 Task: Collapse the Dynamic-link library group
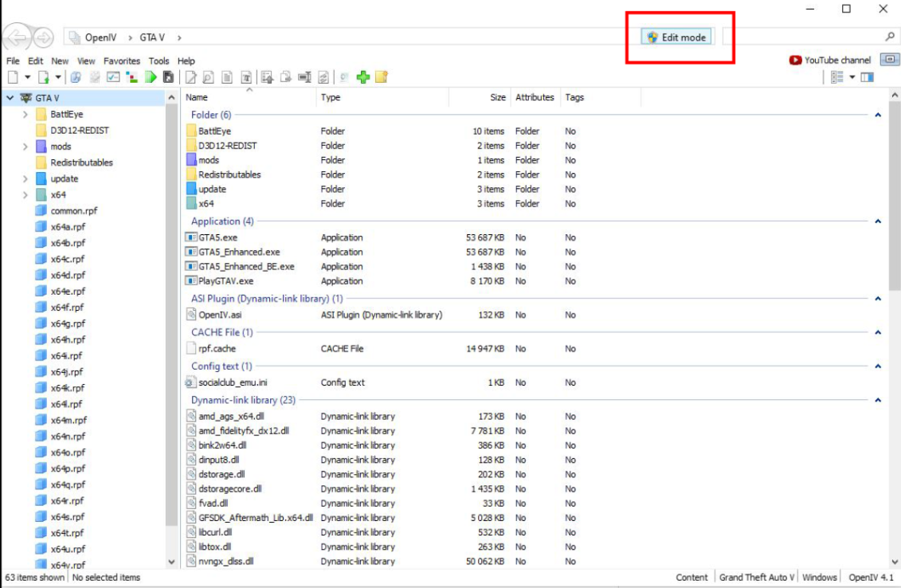(878, 400)
